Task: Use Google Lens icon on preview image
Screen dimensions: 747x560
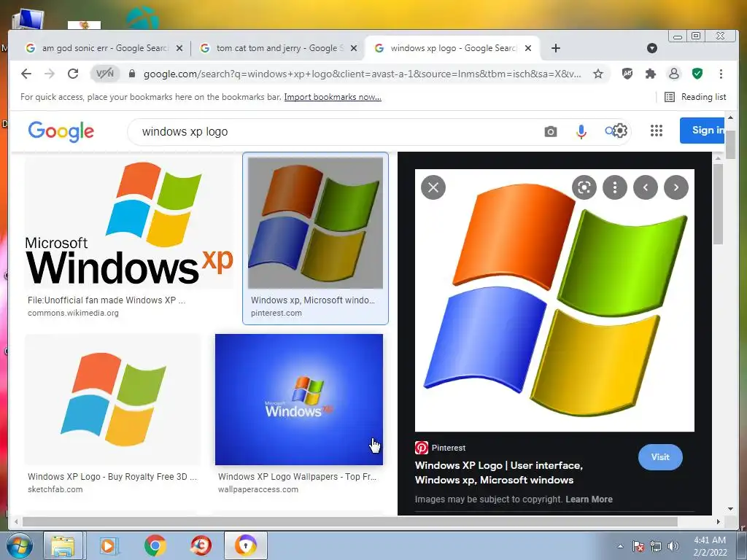Action: pos(584,187)
